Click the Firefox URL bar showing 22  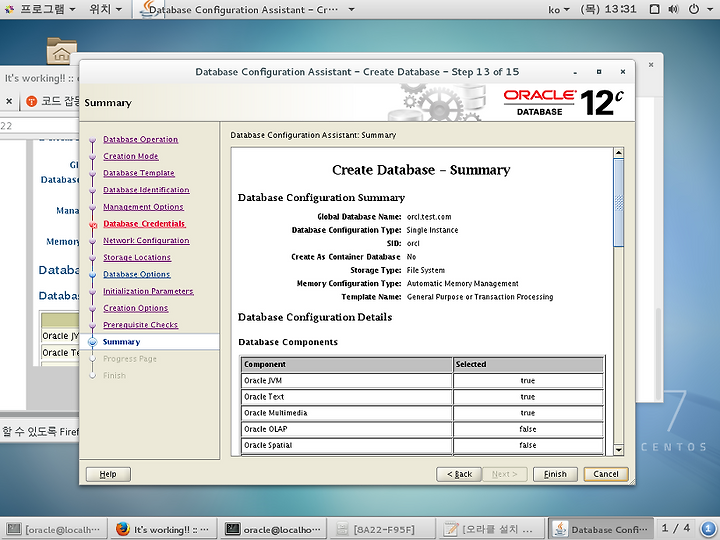[x=39, y=125]
